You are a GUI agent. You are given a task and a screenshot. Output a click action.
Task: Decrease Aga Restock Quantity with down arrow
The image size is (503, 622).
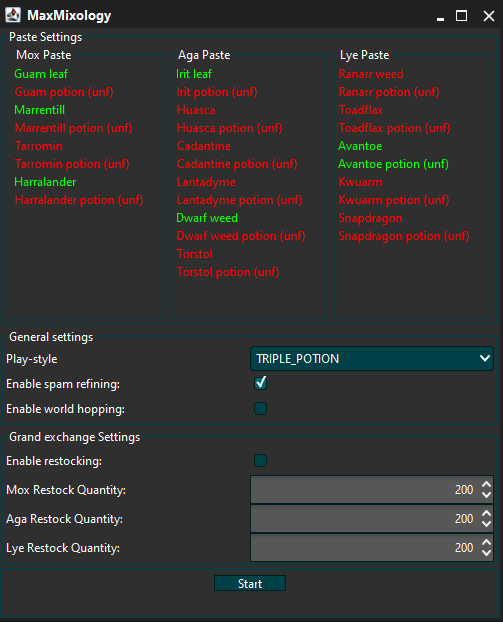click(x=486, y=524)
